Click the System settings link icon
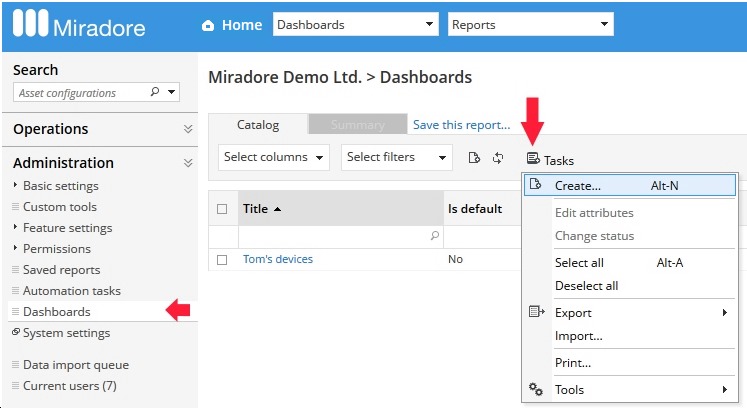The height and width of the screenshot is (414, 747). click(x=16, y=332)
